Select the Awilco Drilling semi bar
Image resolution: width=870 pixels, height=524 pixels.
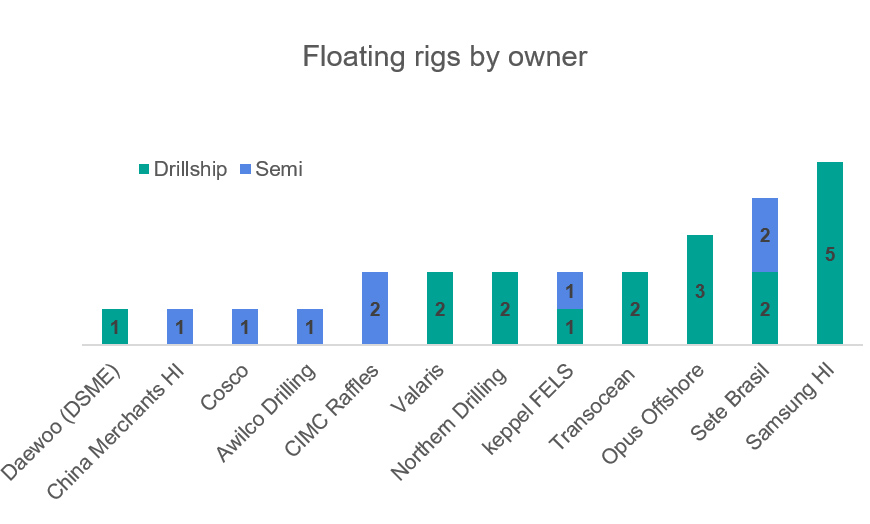(x=310, y=327)
